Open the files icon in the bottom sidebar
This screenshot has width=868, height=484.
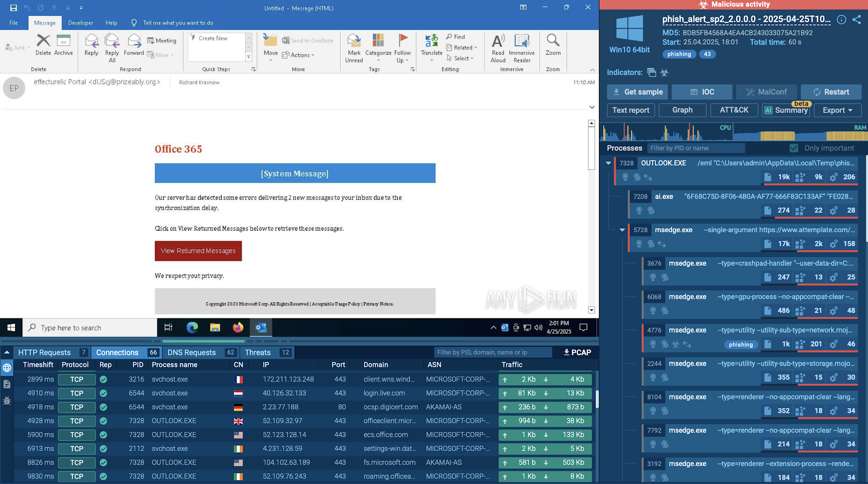(7, 384)
